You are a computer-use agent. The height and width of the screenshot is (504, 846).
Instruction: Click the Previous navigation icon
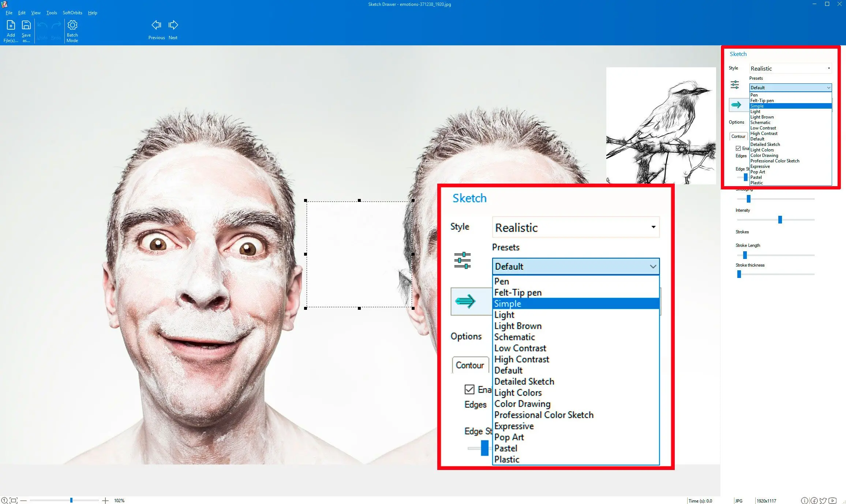156,25
